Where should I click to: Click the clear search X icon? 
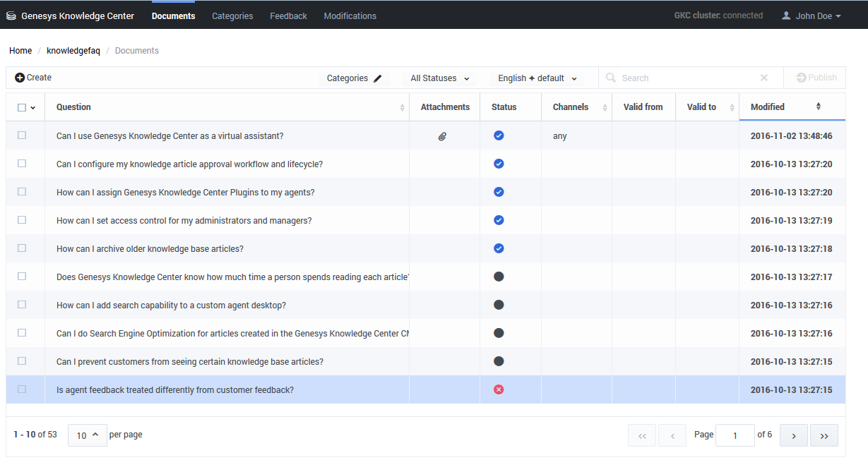coord(763,78)
